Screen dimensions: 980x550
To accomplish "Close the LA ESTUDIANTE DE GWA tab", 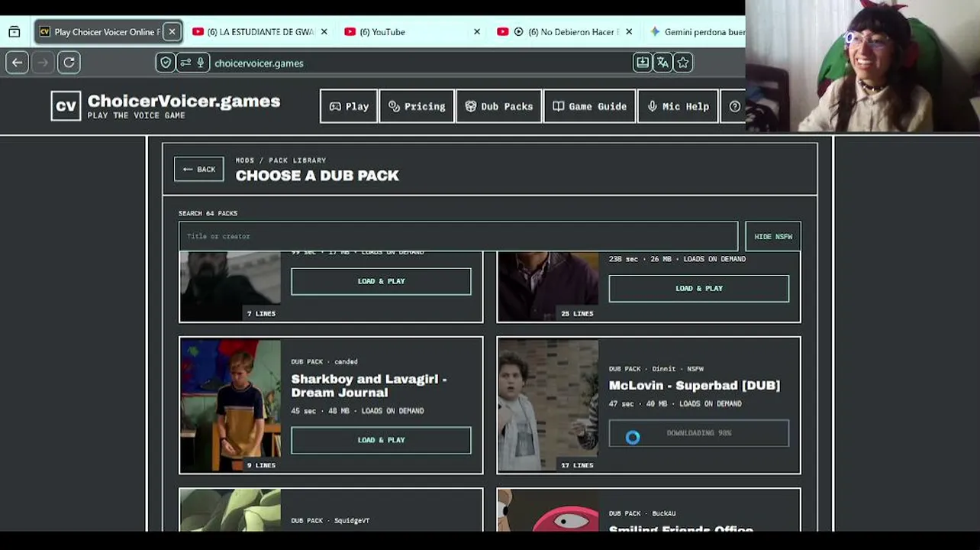I will [324, 31].
